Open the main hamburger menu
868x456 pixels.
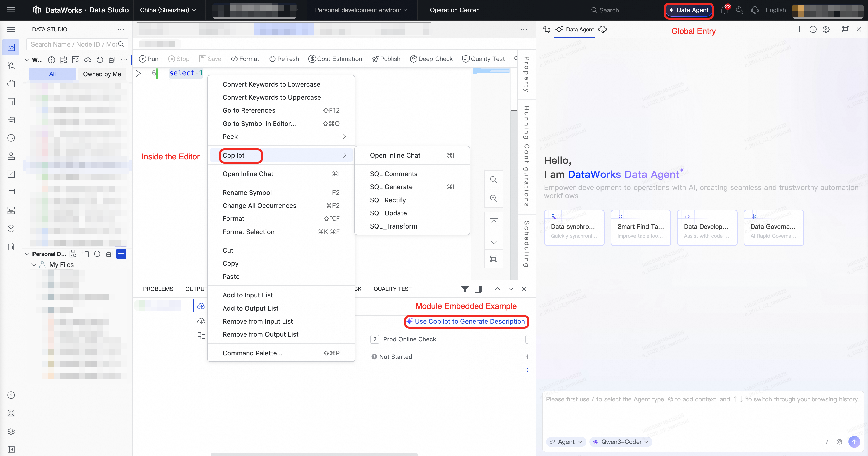(x=11, y=10)
